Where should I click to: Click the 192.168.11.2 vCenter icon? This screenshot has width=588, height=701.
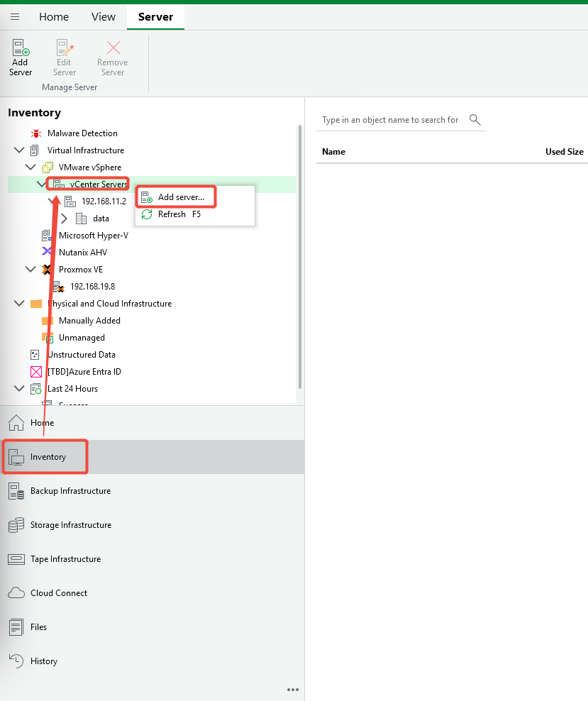pyautogui.click(x=70, y=202)
